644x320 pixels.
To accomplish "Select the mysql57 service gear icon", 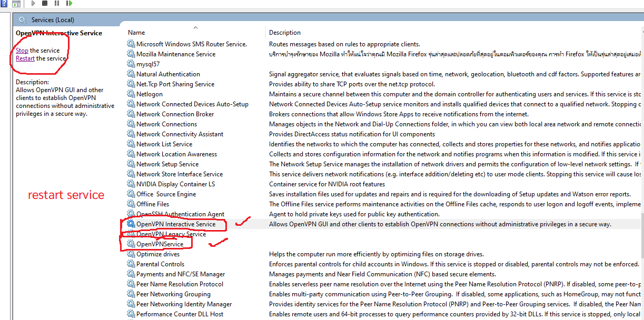I will coord(131,64).
